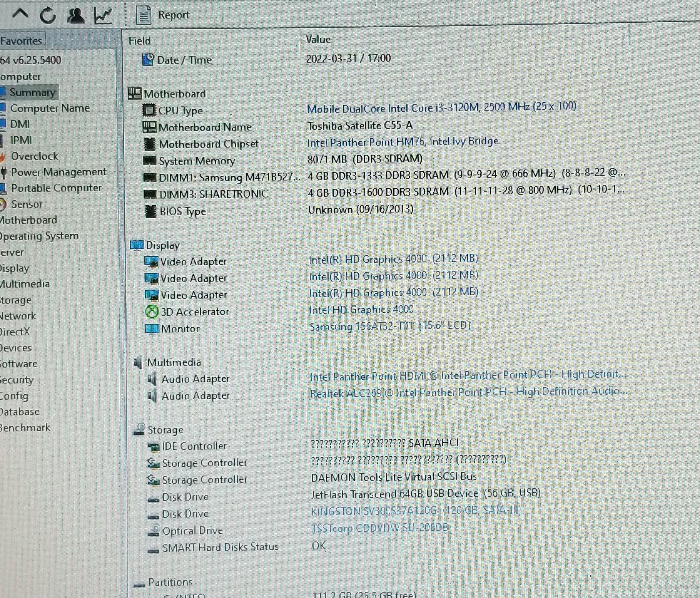The width and height of the screenshot is (700, 598).
Task: Select Power Management in the tree
Action: pyautogui.click(x=58, y=172)
